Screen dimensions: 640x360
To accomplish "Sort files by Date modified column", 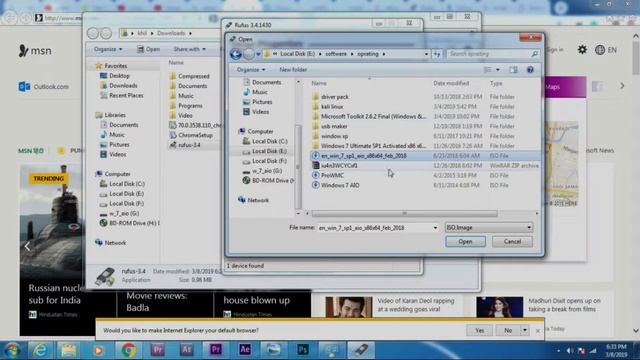I will 451,83.
